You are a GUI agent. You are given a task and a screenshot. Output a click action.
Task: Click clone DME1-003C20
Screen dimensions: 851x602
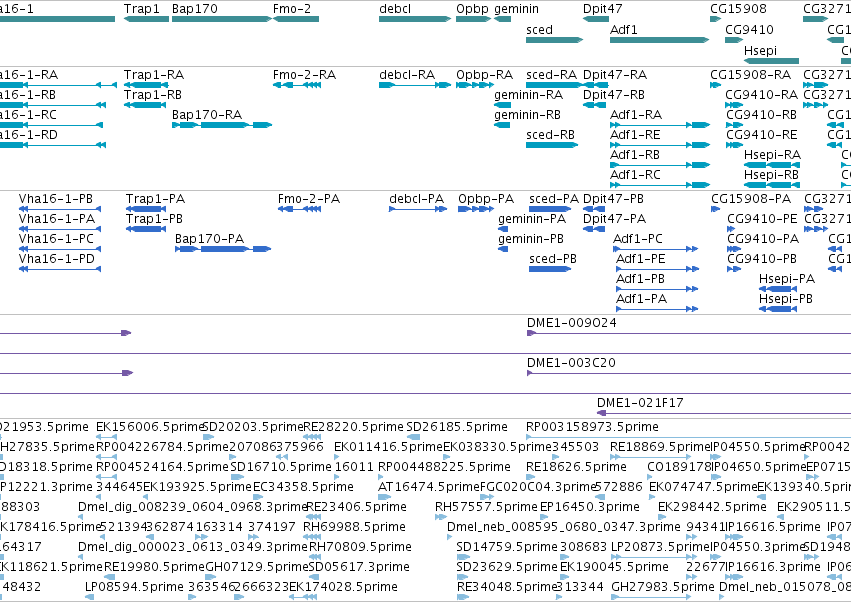(689, 373)
